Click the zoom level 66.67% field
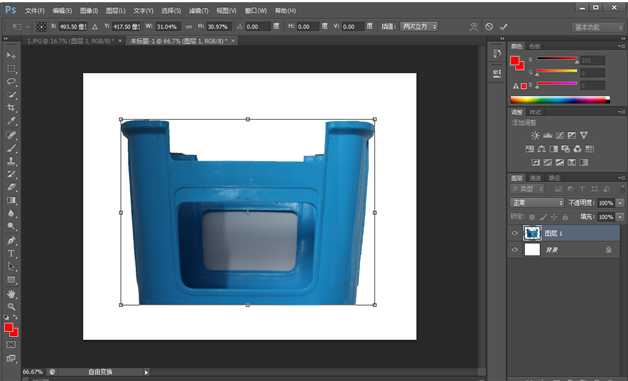628x381 pixels. (33, 372)
